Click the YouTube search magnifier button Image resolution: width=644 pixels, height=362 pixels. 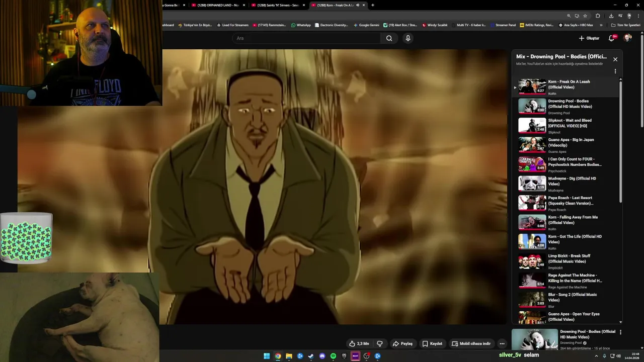click(x=389, y=38)
